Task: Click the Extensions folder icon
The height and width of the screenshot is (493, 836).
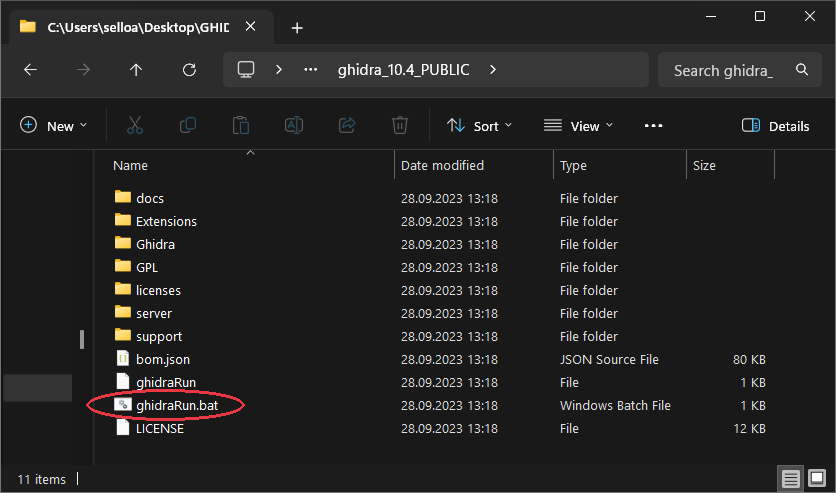Action: (123, 220)
